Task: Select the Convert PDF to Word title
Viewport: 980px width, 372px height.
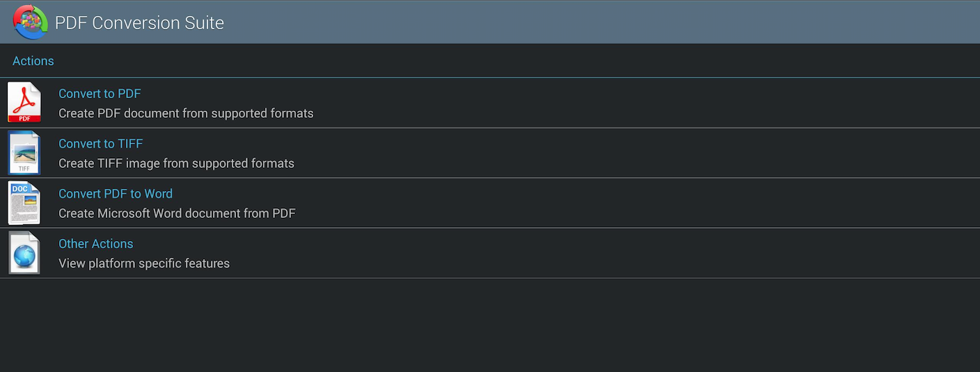Action: click(116, 194)
